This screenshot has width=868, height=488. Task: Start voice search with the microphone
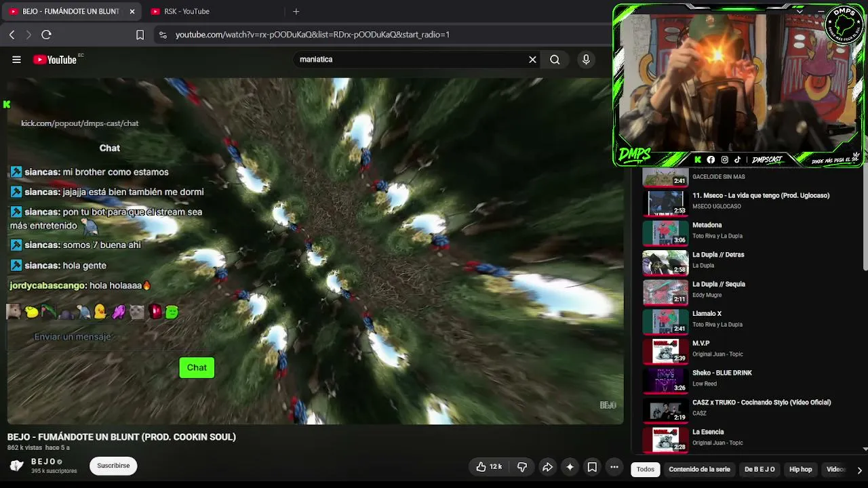pos(586,60)
